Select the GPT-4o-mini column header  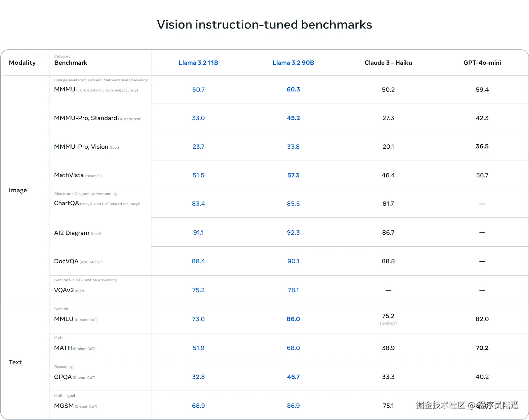(482, 63)
